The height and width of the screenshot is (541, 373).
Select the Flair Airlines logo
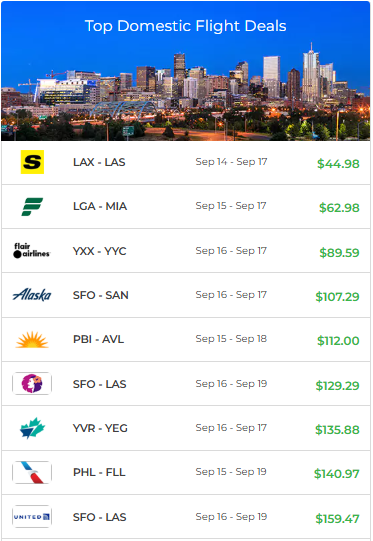pos(32,251)
